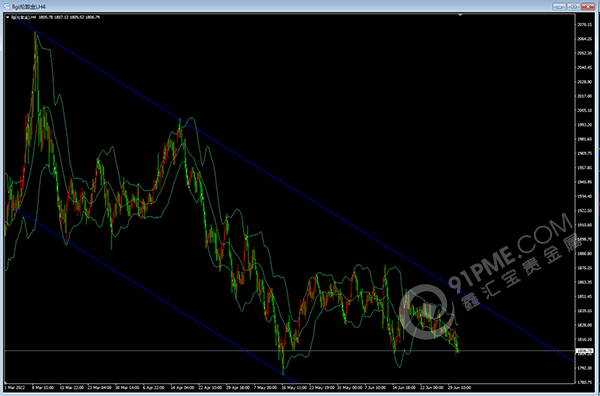Minimize the chart window
600x396 pixels.
click(559, 7)
